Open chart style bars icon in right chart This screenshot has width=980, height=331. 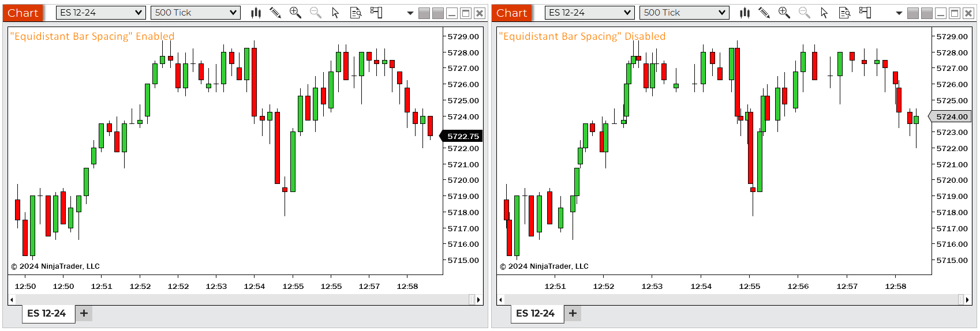pyautogui.click(x=745, y=13)
